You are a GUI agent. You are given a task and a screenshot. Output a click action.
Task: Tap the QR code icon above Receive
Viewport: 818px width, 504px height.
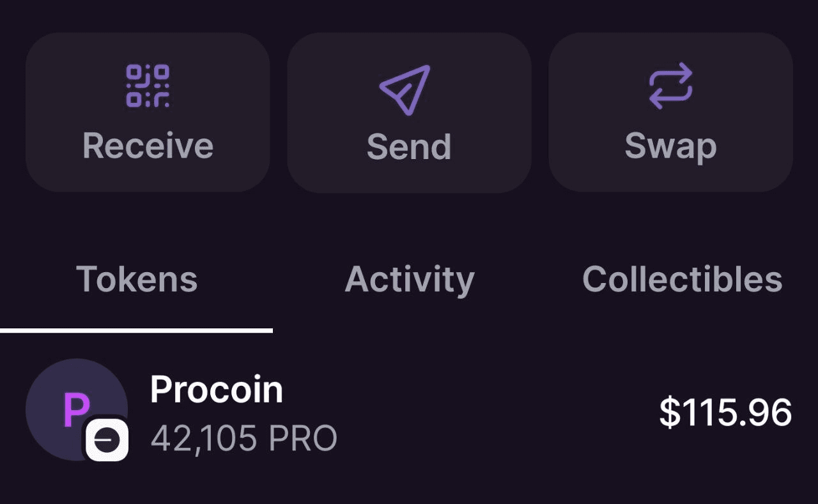click(148, 86)
